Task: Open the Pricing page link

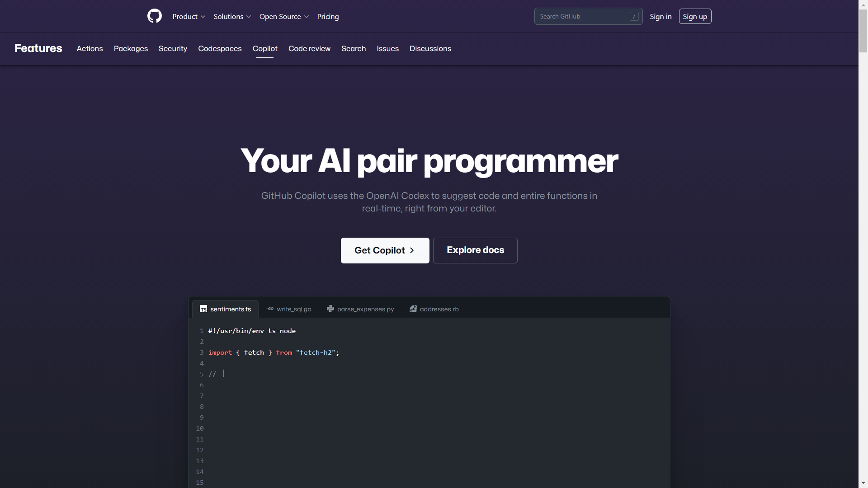Action: click(x=328, y=16)
